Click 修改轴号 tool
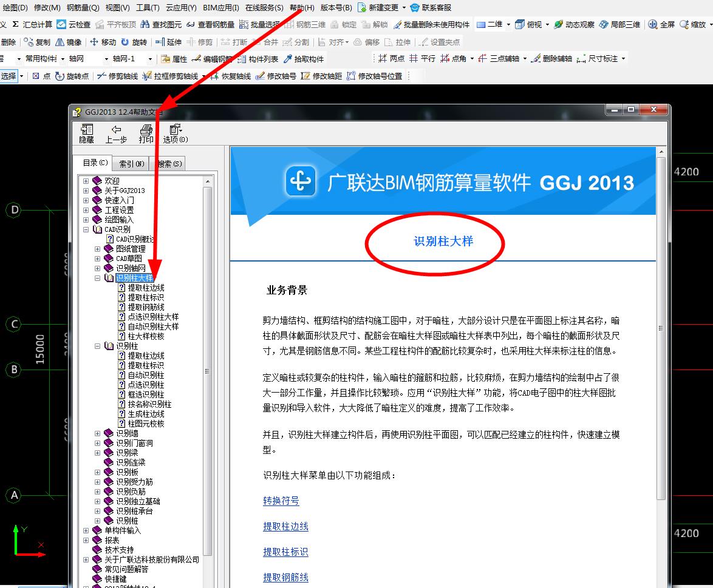Screen dimensions: 713x588 (x=276, y=76)
